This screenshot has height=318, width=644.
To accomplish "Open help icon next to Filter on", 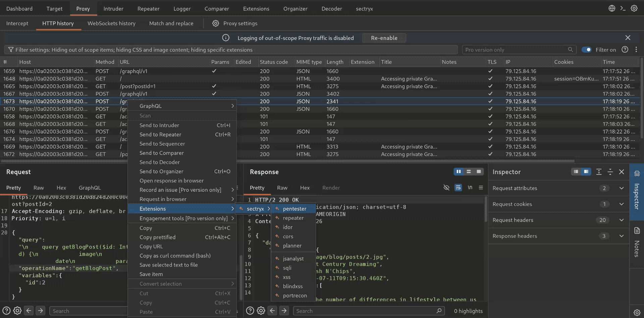I will 625,50.
